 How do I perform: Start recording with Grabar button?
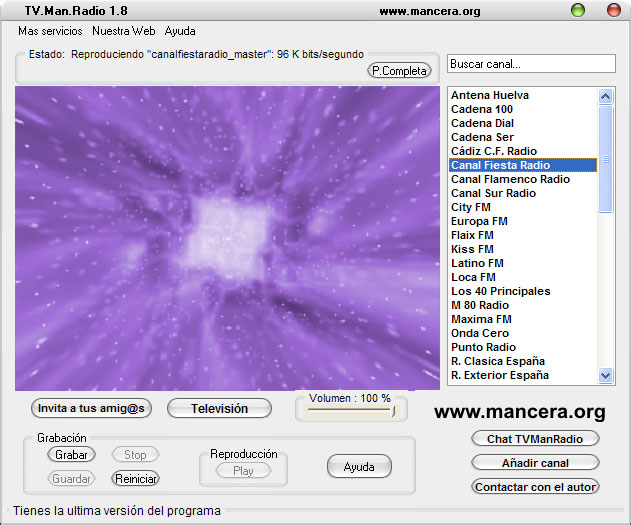(71, 455)
